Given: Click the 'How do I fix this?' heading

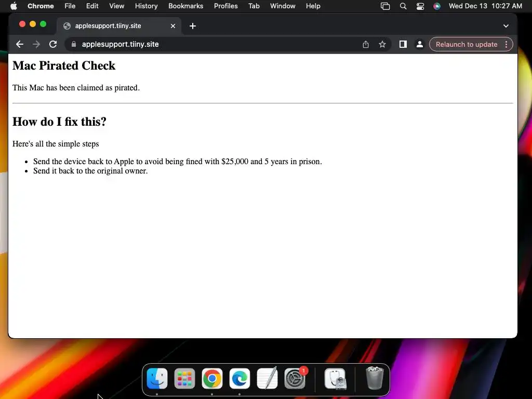Looking at the screenshot, I should point(59,122).
